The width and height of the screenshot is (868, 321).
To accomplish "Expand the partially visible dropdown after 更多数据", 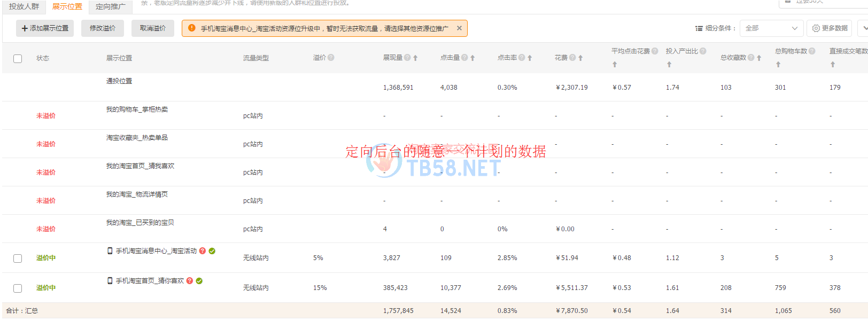I will (863, 28).
